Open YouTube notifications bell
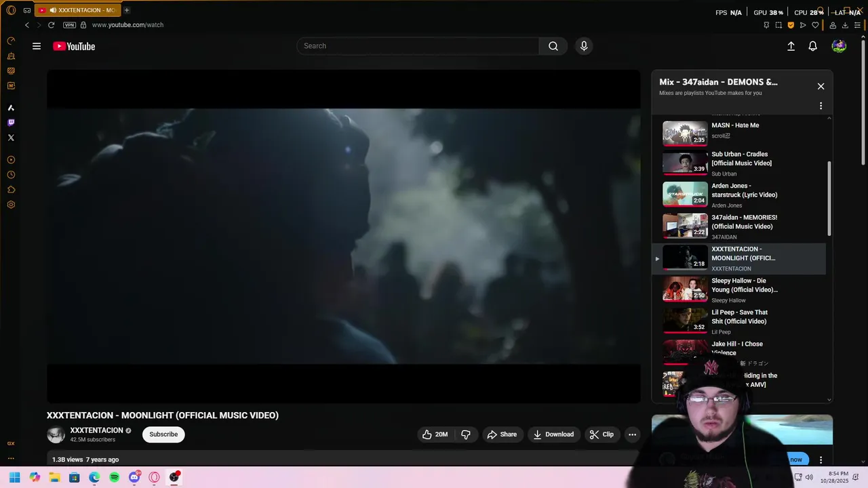This screenshot has height=488, width=868. pos(812,46)
